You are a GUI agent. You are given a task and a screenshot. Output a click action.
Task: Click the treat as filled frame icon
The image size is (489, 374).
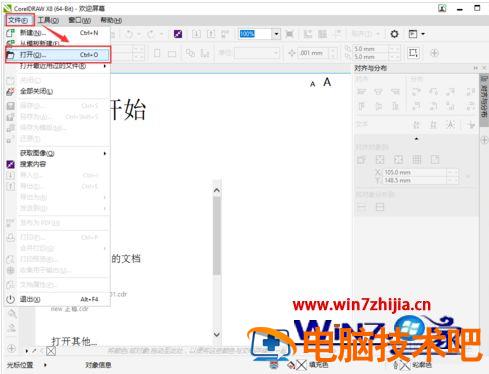point(413,53)
